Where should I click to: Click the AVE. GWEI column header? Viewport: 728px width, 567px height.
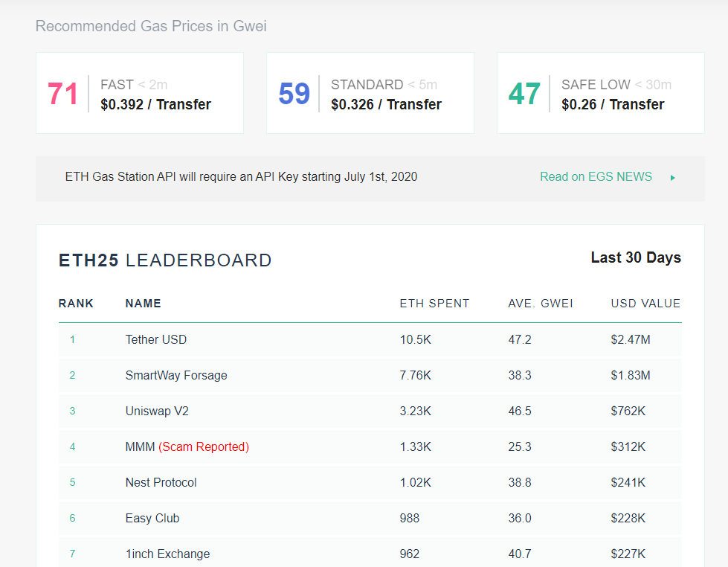click(x=541, y=304)
